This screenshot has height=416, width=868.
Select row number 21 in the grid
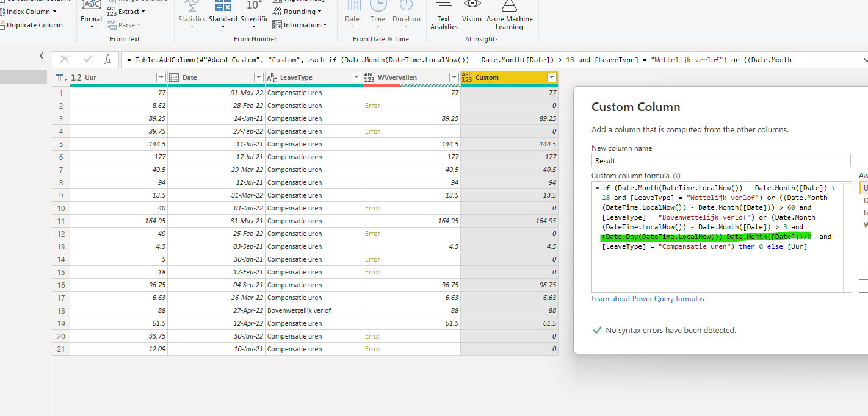click(x=61, y=349)
